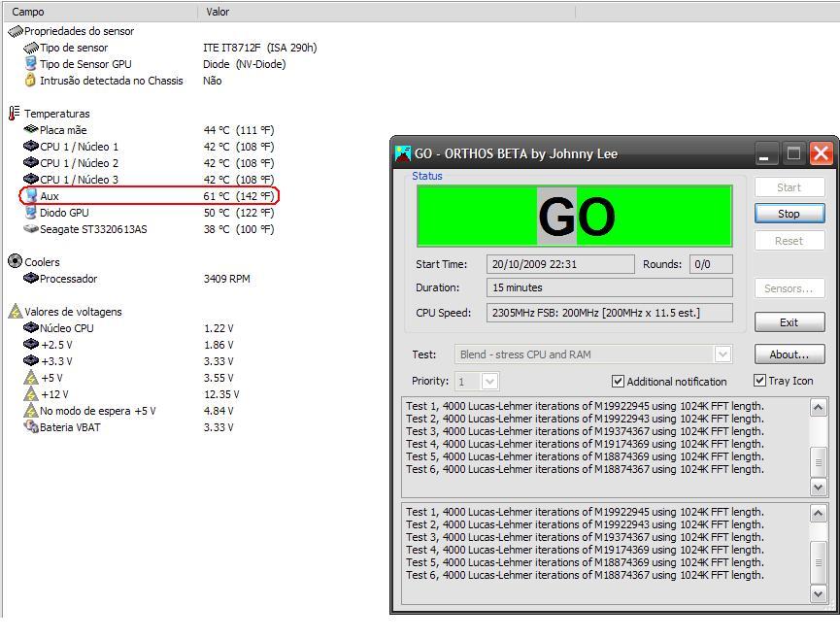Select the Diode (NV-Diode) value

245,64
